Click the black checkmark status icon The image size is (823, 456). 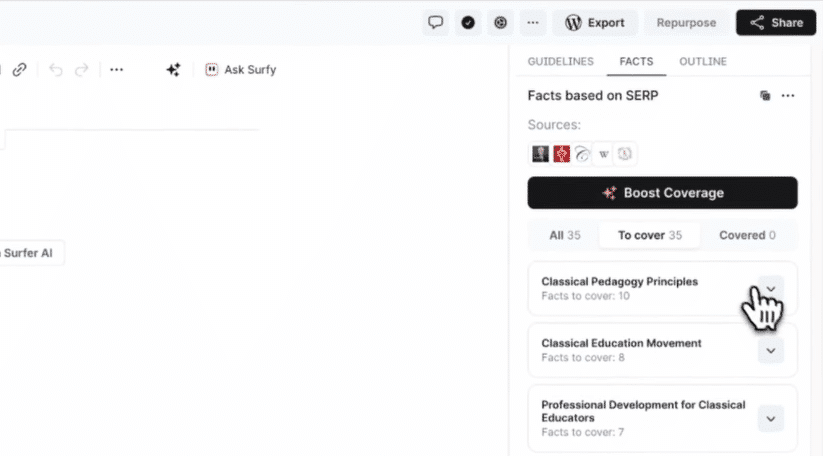pos(467,23)
